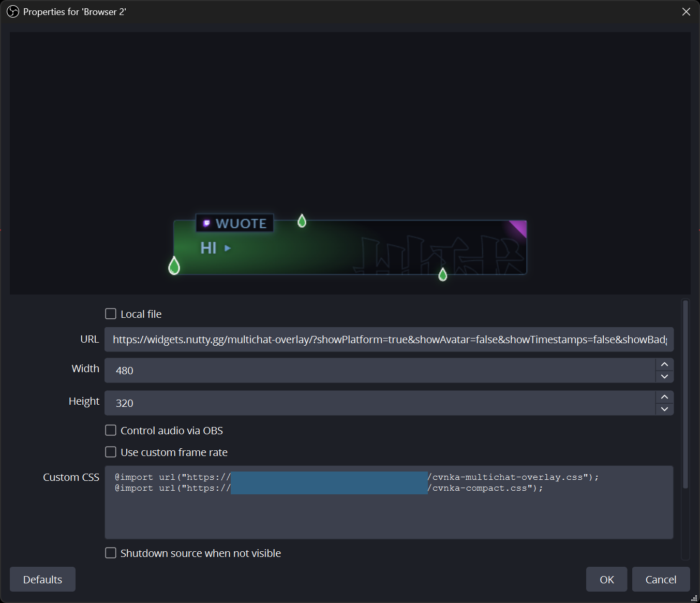Toggle Control audio via OBS
The width and height of the screenshot is (700, 603).
pos(111,430)
